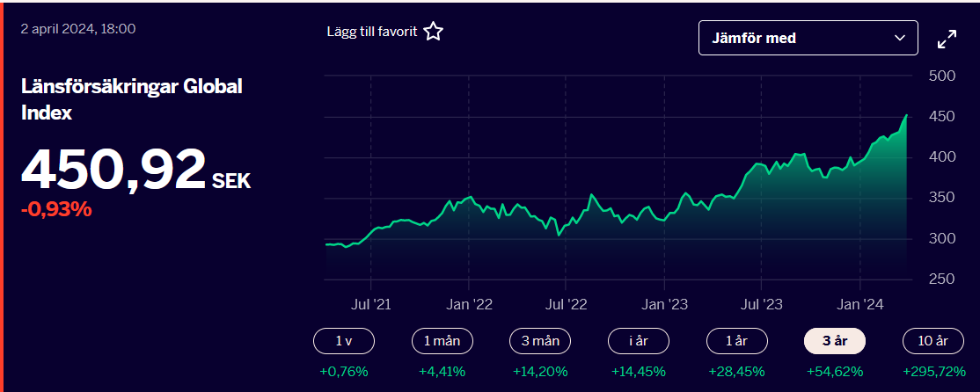The height and width of the screenshot is (392, 980).
Task: Click the 'Jul '23' axis label
Action: (761, 305)
